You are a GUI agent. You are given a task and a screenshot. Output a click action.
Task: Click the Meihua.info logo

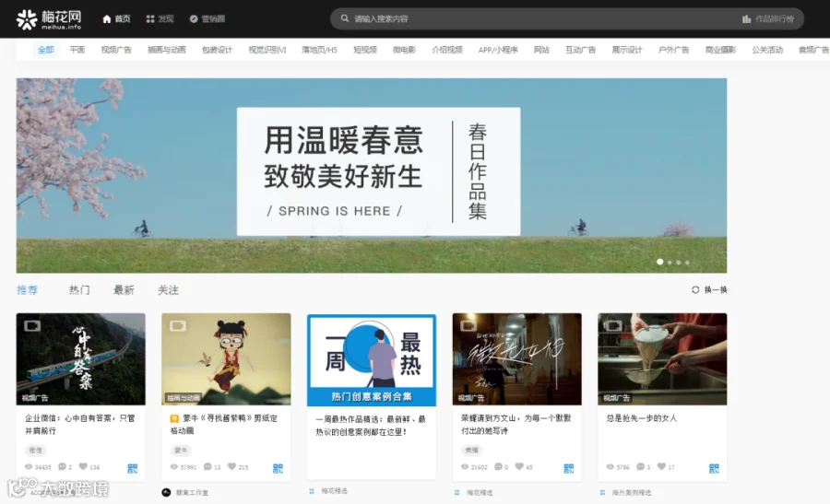coord(49,19)
